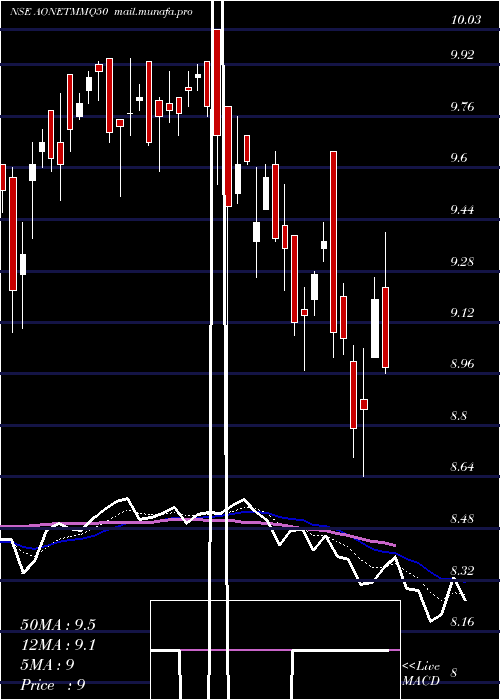Click the 9.44 price axis label
The image size is (500, 700).
pos(462,209)
